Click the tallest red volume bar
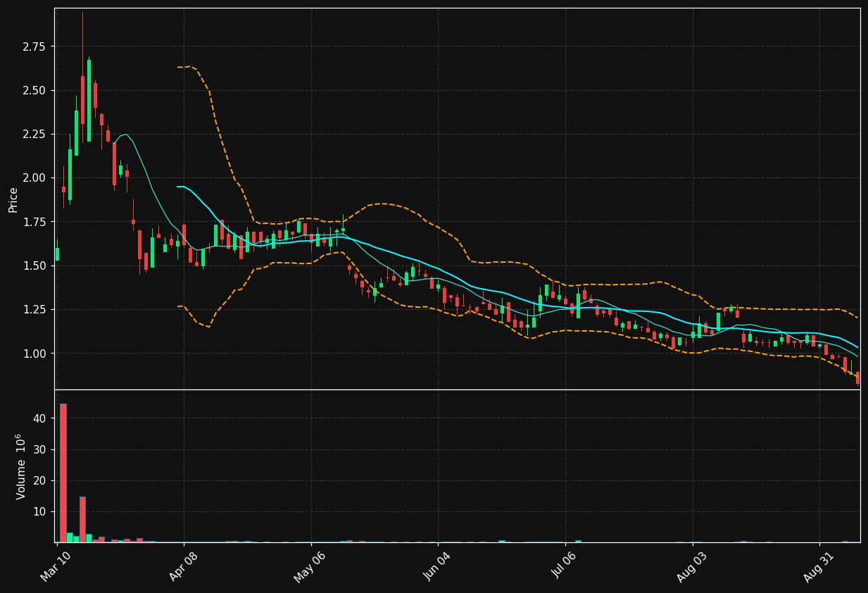This screenshot has height=593, width=868. pyautogui.click(x=63, y=473)
